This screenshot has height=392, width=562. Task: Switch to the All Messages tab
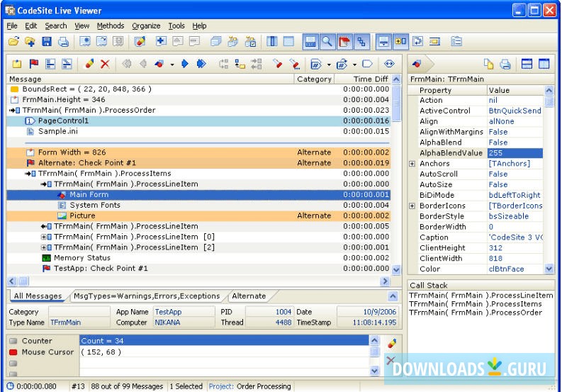click(38, 296)
